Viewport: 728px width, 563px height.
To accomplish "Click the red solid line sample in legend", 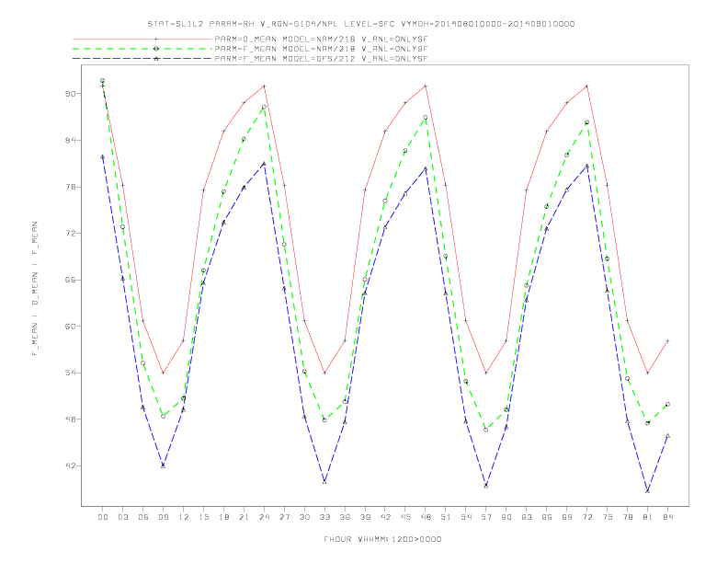I will click(x=142, y=39).
